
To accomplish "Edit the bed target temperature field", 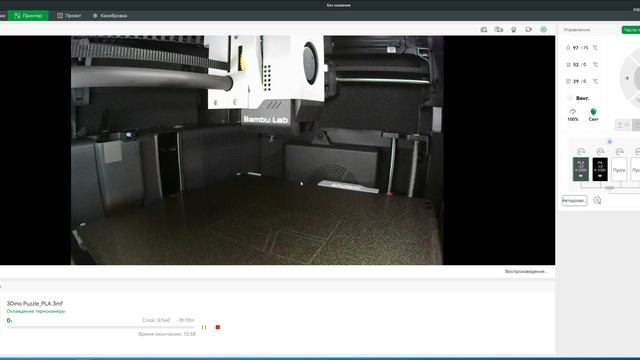I will (x=585, y=64).
